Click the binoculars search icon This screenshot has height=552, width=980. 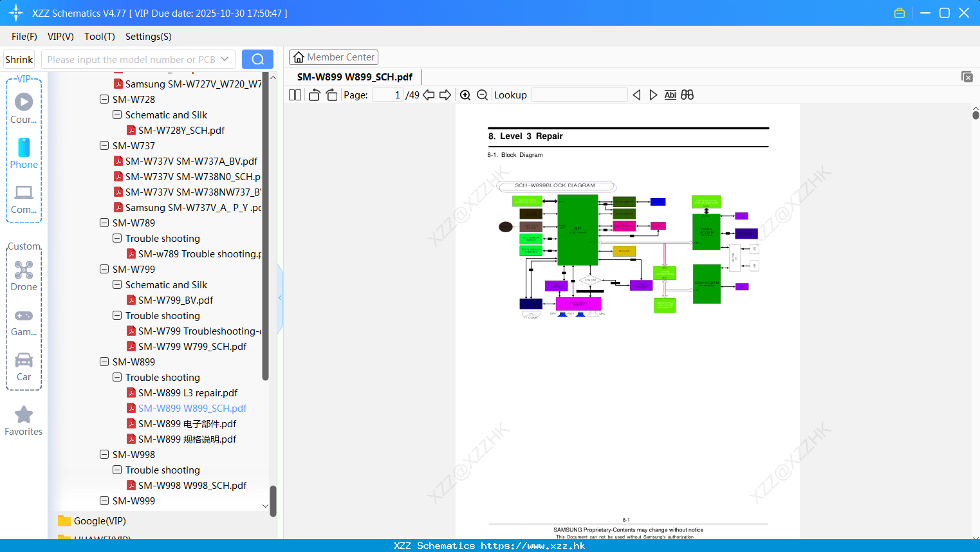tap(687, 95)
